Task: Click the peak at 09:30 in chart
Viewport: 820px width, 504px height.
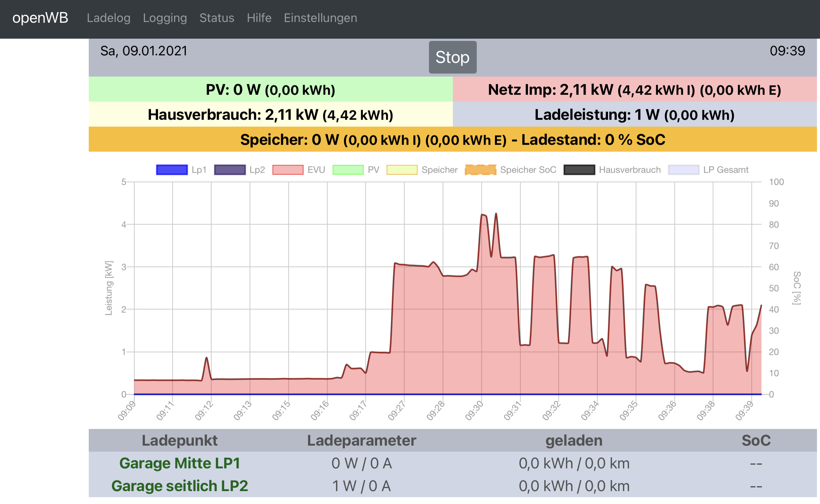Action: click(x=482, y=215)
